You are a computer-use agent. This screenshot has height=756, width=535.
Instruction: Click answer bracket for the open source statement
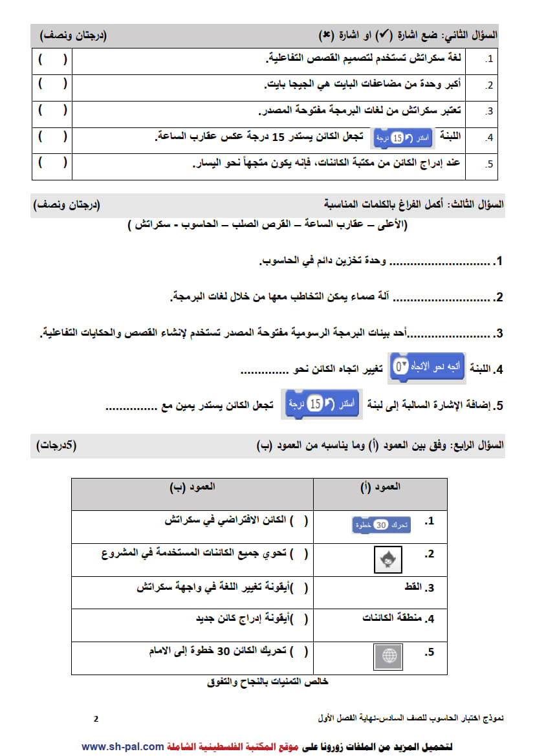click(x=52, y=111)
